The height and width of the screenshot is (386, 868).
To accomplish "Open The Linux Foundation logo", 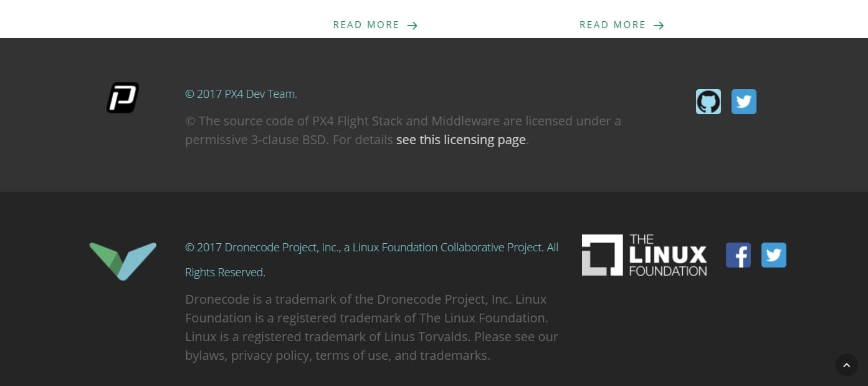I will coord(644,255).
